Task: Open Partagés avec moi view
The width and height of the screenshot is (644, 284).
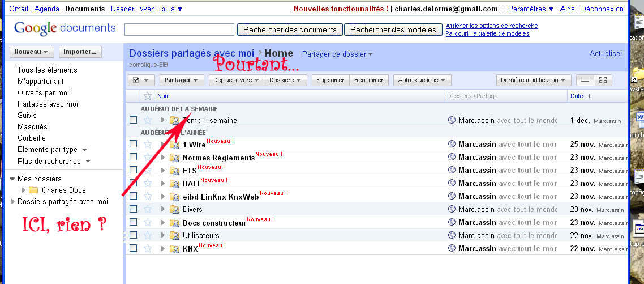Action: (48, 104)
